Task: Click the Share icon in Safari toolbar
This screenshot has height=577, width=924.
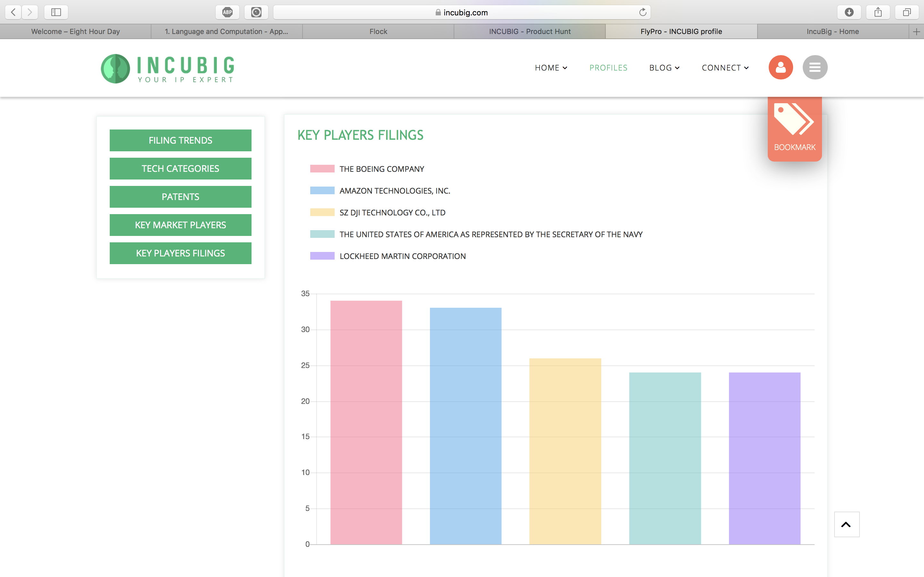Action: (878, 12)
